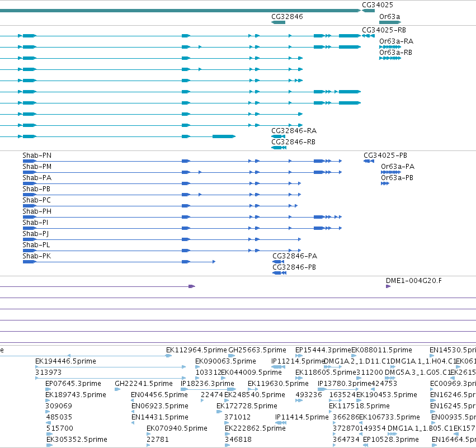Click the Shab-PB protein label
Screen dimensions: 476x448
(x=36, y=189)
